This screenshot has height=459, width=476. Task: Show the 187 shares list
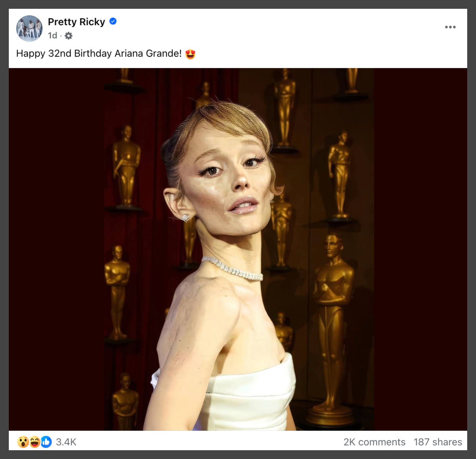coord(438,442)
